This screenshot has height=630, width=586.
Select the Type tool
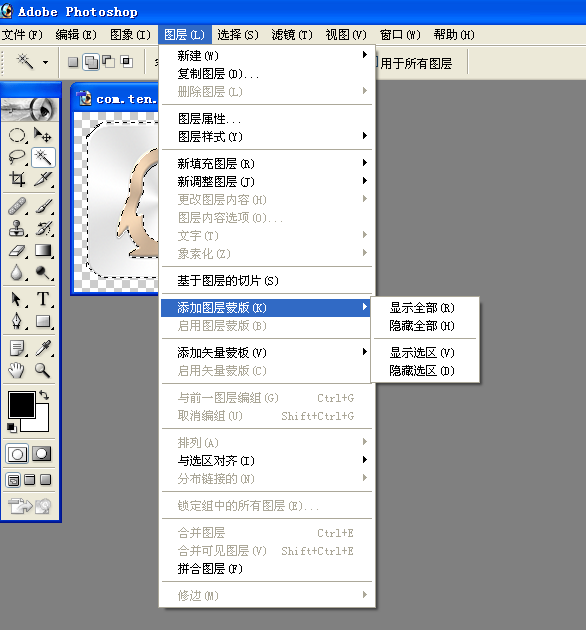43,299
